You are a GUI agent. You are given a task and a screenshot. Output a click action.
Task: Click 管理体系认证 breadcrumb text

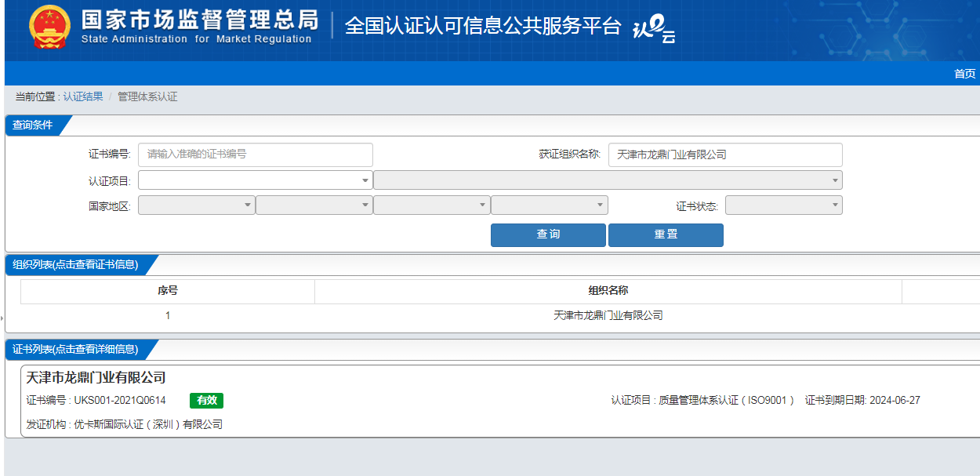coord(147,96)
